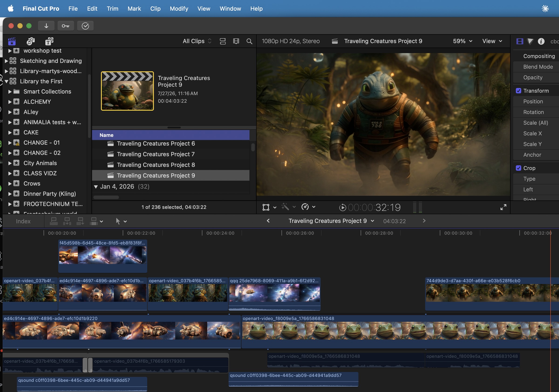
Task: Open the Info Inspector icon
Action: pos(541,41)
